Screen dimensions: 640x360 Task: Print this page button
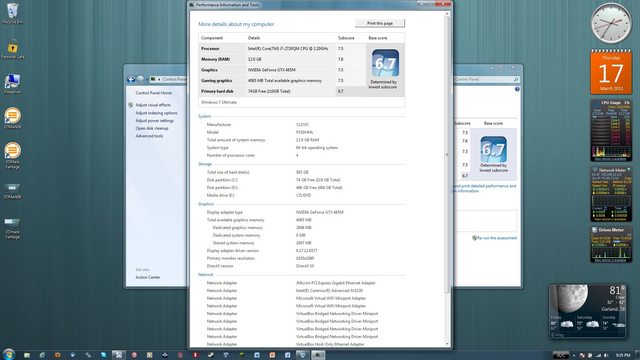coord(380,23)
